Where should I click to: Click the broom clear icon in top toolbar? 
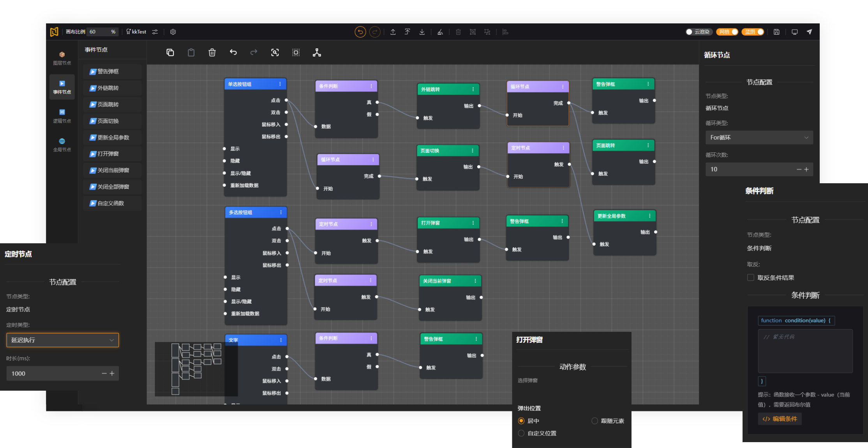click(440, 32)
